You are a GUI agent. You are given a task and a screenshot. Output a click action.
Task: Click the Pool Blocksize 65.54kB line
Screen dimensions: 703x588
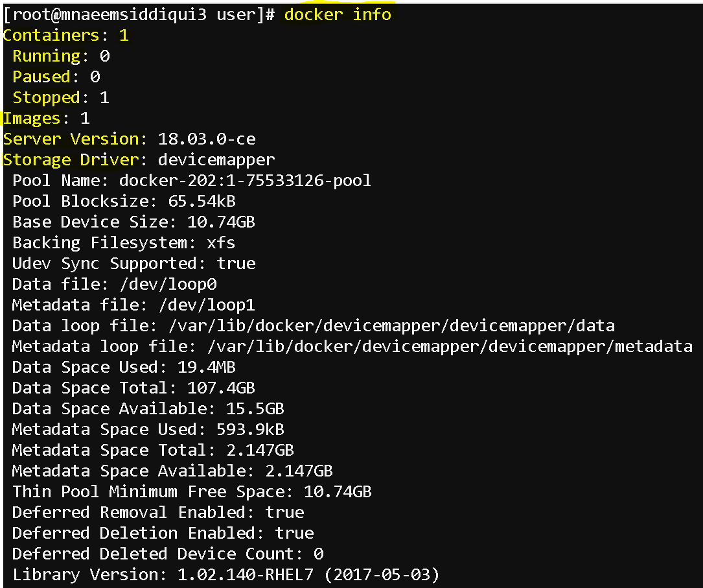124,201
